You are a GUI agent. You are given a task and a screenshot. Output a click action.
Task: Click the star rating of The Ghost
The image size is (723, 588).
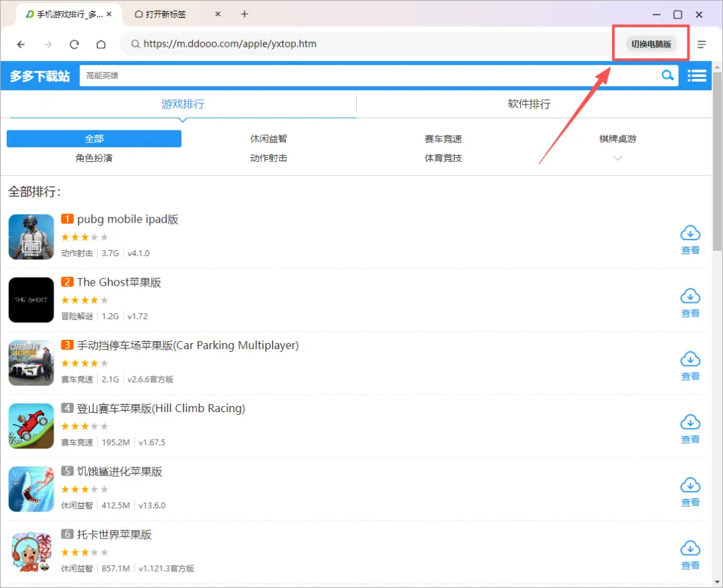84,300
